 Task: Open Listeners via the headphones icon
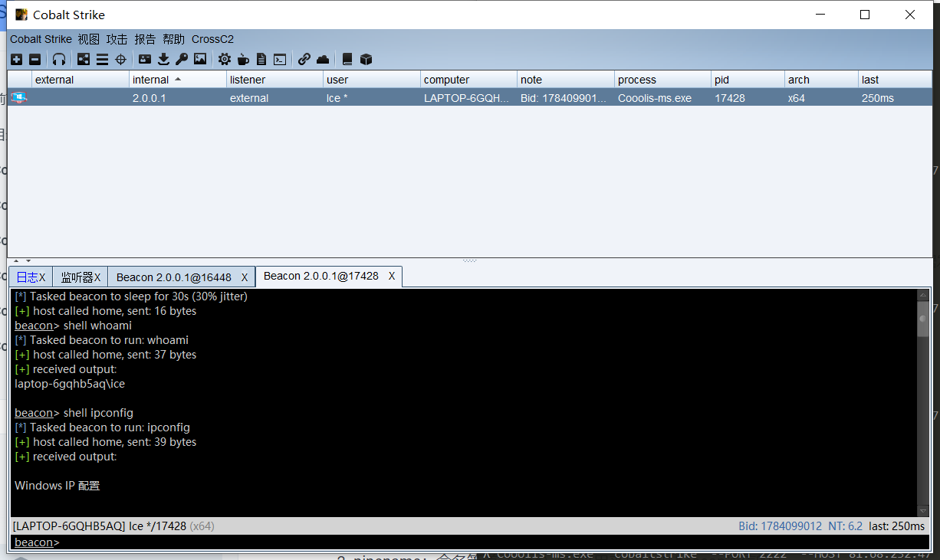[59, 59]
